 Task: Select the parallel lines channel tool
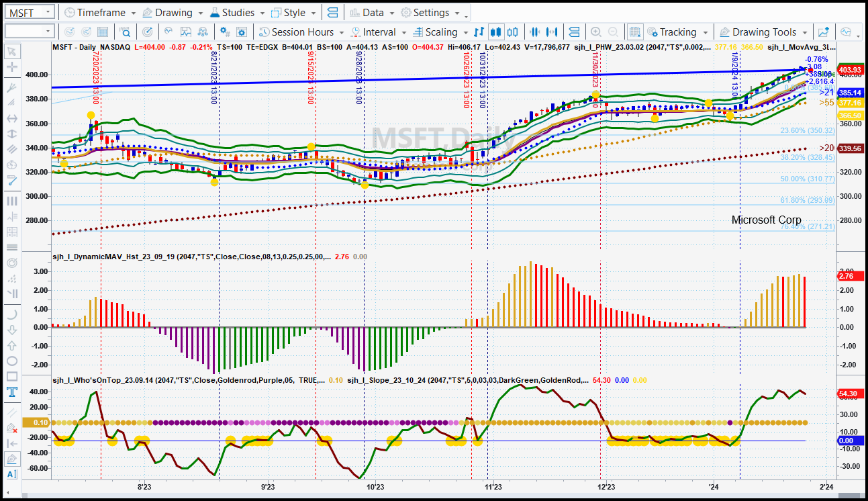pos(11,149)
